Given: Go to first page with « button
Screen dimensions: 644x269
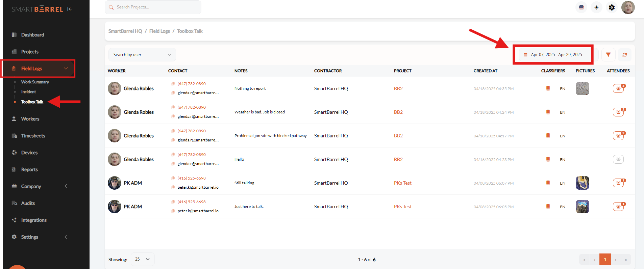Looking at the screenshot, I should click(x=584, y=260).
